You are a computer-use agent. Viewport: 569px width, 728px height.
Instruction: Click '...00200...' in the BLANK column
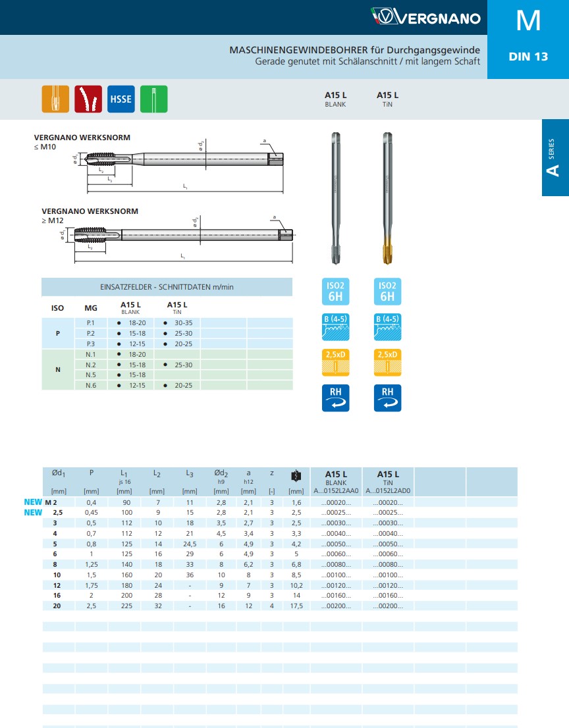(336, 606)
